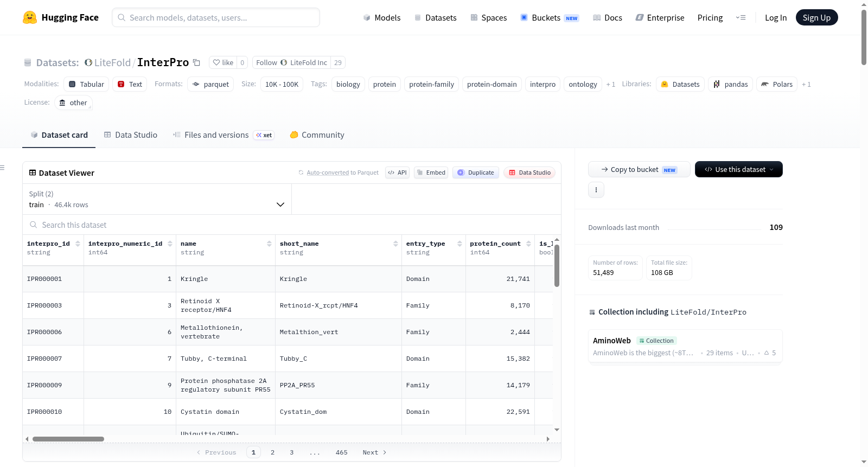868x467 pixels.
Task: Click Next page in pagination
Action: (374, 452)
